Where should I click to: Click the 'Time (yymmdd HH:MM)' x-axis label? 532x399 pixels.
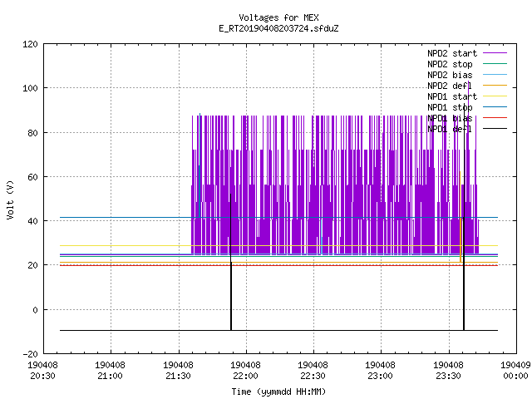click(x=278, y=392)
